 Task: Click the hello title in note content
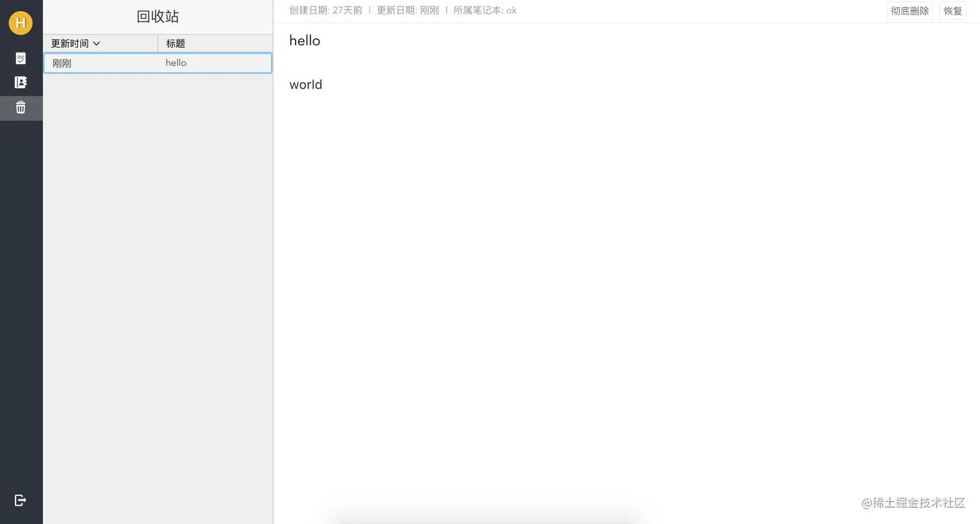click(x=305, y=40)
